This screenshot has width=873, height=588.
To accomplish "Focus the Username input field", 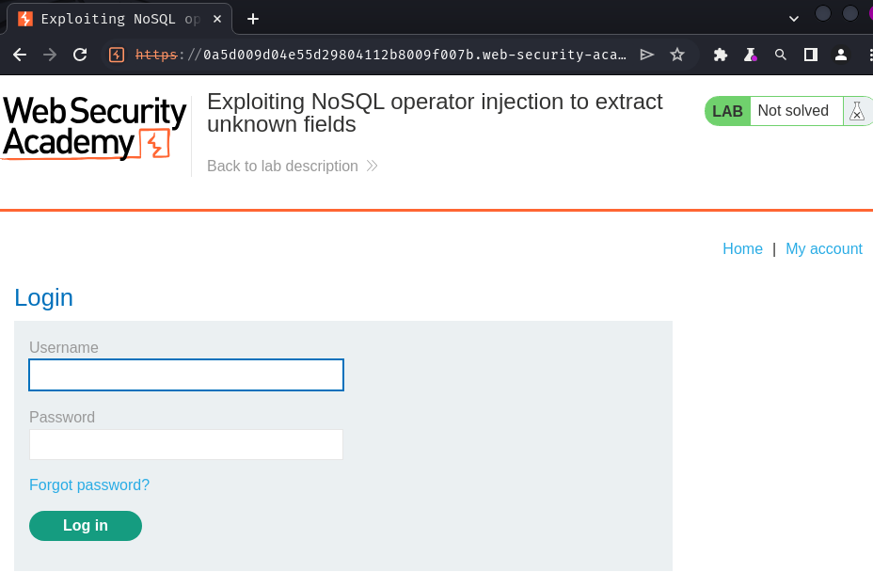I will [x=186, y=374].
